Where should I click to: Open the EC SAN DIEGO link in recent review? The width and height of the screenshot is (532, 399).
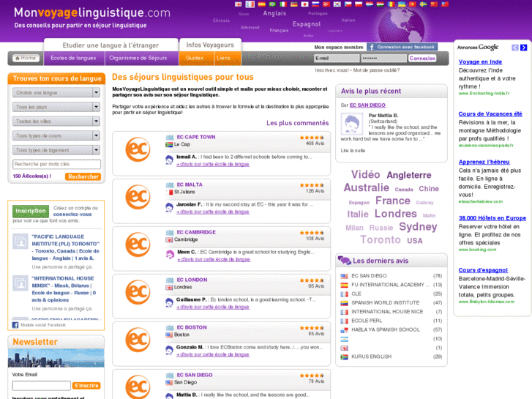(367, 105)
